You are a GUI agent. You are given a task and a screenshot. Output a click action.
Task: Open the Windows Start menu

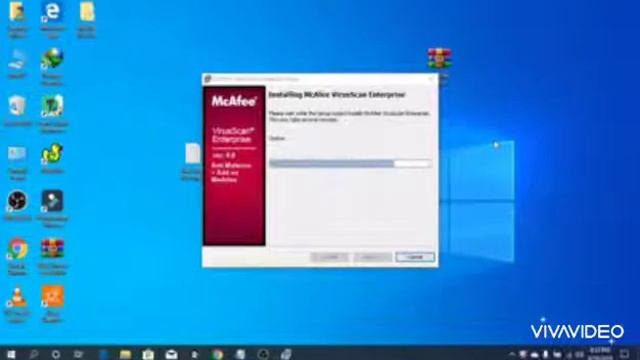(x=11, y=354)
